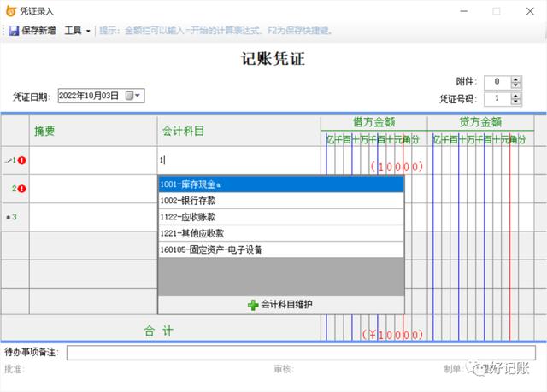
Task: Click the 摘要 cell of row 1
Action: (x=93, y=161)
